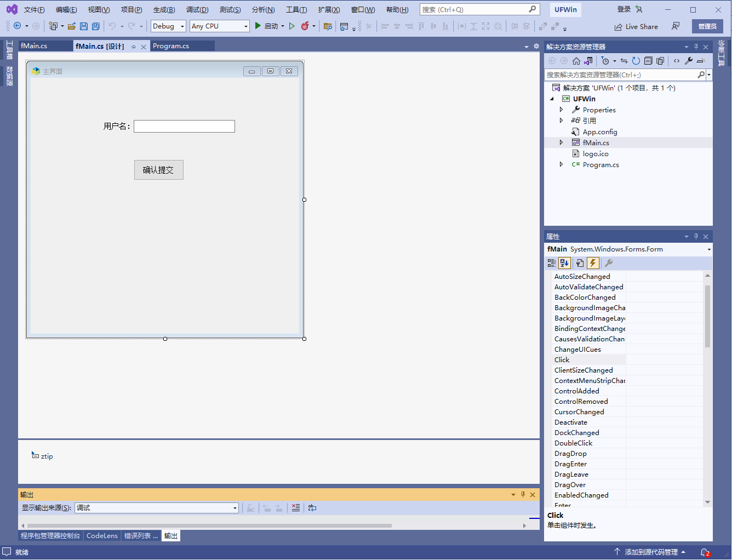This screenshot has width=732, height=560.
Task: Click the View Code angle-brackets icon
Action: click(x=677, y=61)
